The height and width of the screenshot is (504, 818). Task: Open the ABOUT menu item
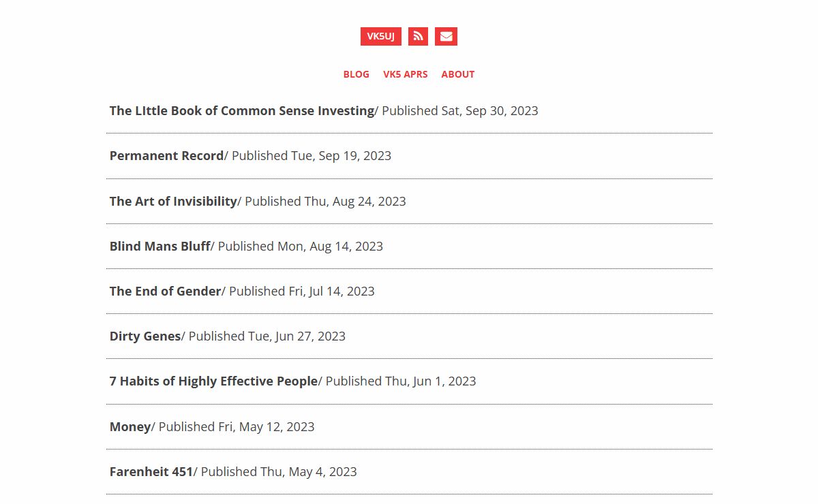[x=458, y=74]
